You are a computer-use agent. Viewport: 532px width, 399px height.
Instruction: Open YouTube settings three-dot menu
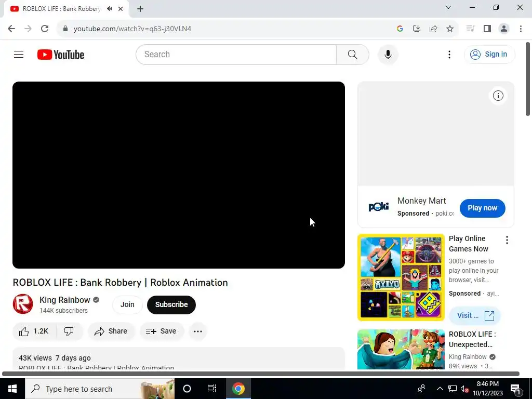click(x=449, y=55)
